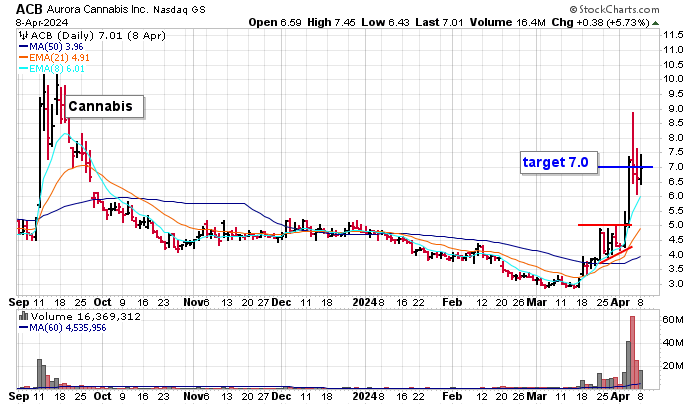The height and width of the screenshot is (405, 700).
Task: Click the Apr label on the price chart axis
Action: point(621,302)
